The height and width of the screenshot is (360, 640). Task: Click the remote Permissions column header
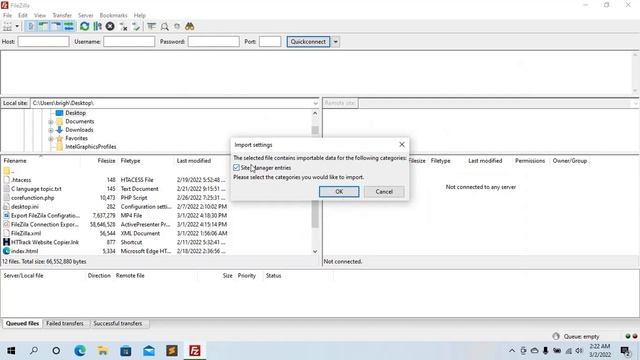530,161
